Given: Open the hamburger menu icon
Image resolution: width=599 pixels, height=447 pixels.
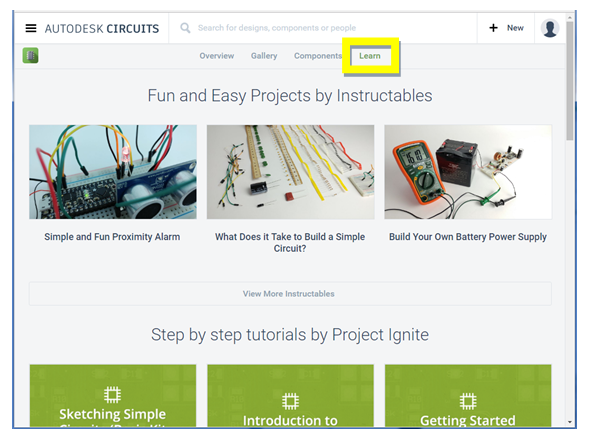Looking at the screenshot, I should pyautogui.click(x=31, y=28).
